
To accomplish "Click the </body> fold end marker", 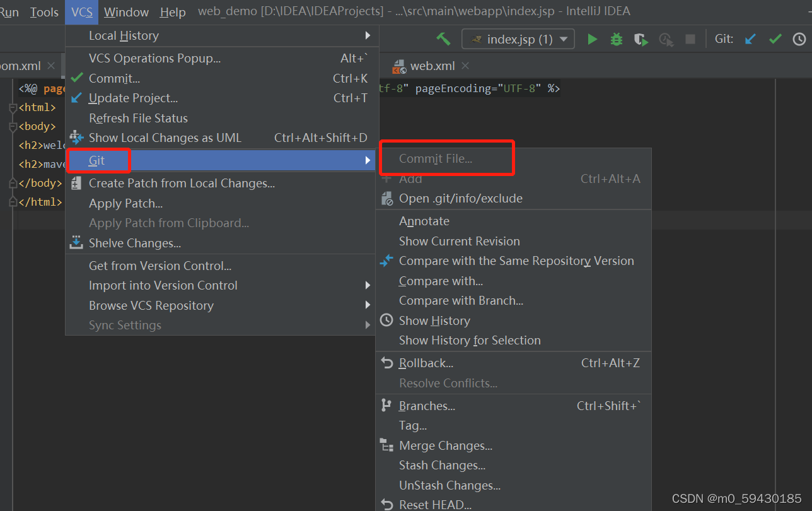I will pyautogui.click(x=13, y=184).
